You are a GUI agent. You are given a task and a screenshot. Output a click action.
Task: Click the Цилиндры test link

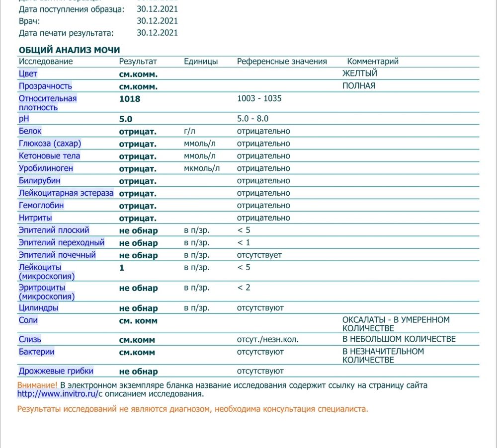pyautogui.click(x=38, y=308)
